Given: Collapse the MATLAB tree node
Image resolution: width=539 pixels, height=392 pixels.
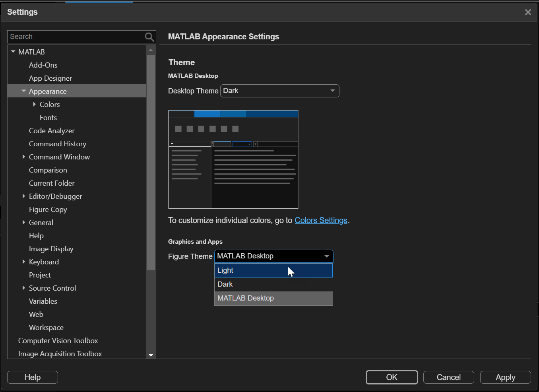Looking at the screenshot, I should (13, 52).
